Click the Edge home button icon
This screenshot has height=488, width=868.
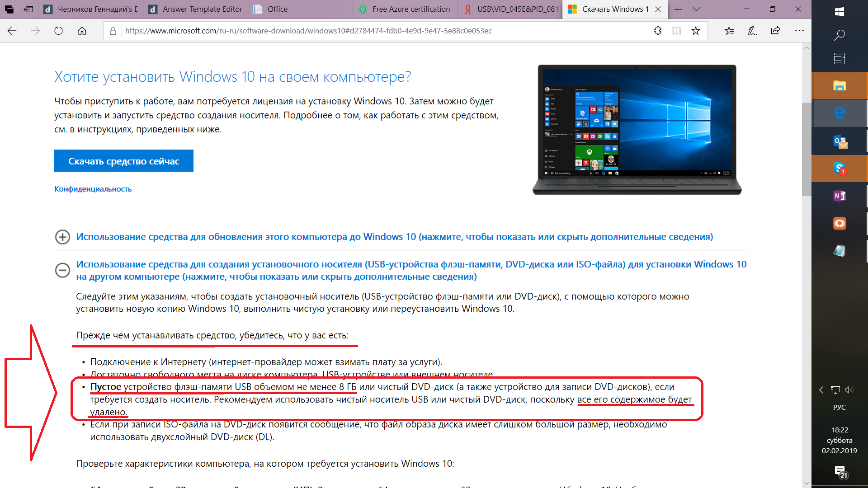[82, 30]
